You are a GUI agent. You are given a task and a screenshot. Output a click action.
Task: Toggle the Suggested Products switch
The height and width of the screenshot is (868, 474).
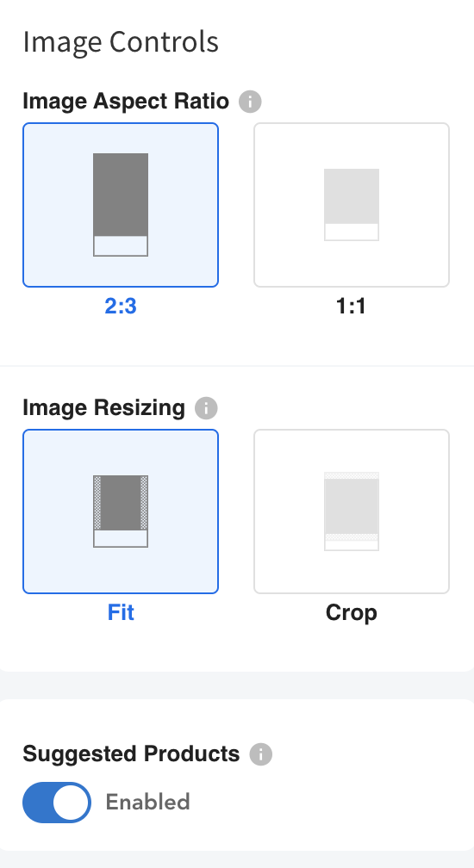(x=57, y=803)
